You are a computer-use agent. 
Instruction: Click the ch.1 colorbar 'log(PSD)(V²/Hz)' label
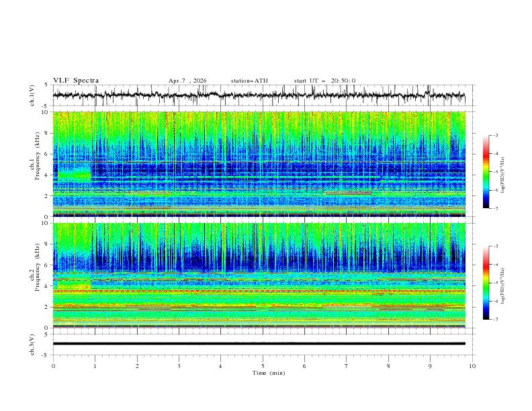[503, 175]
